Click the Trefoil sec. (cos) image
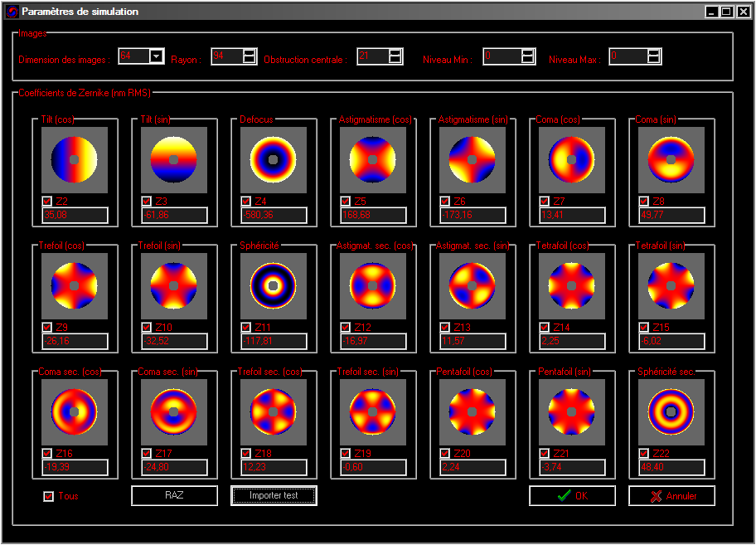Image resolution: width=756 pixels, height=545 pixels. [274, 412]
